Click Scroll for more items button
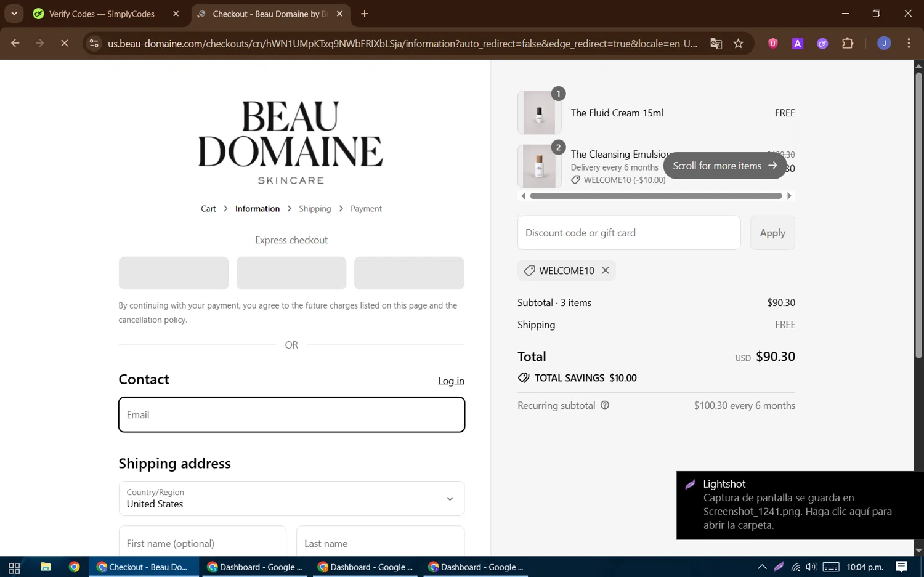Viewport: 924px width, 577px height. point(724,166)
